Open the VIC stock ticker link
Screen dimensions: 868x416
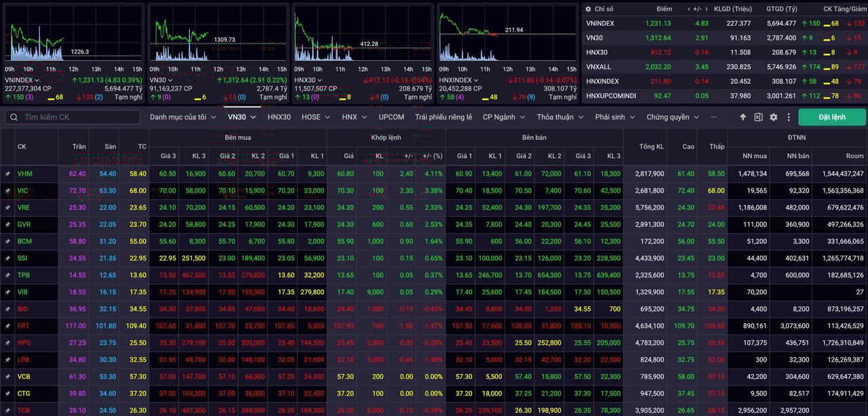(23, 191)
